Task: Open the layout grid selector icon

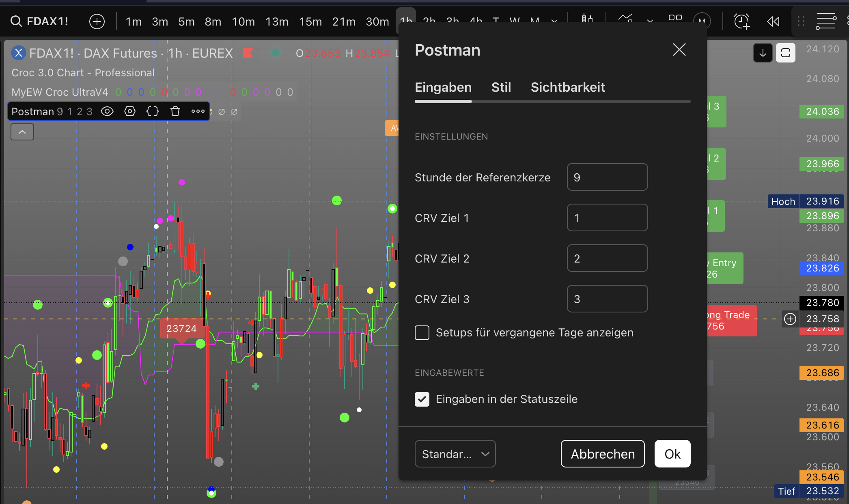Action: click(675, 18)
